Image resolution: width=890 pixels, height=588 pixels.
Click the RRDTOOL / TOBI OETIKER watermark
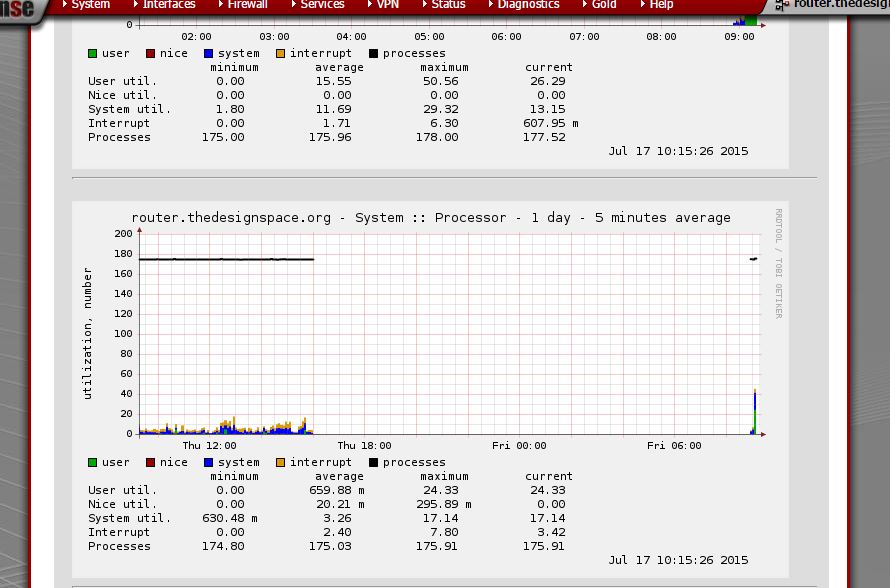coord(779,263)
